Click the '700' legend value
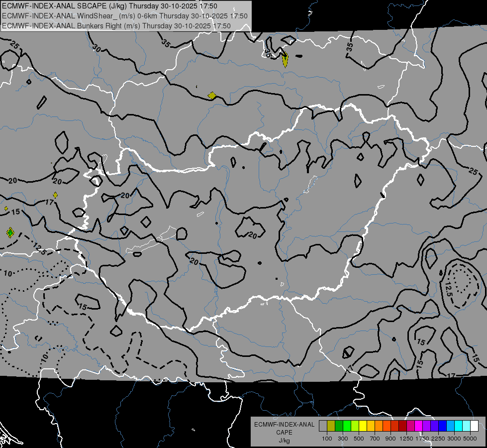The height and width of the screenshot is (448, 487). (x=375, y=439)
